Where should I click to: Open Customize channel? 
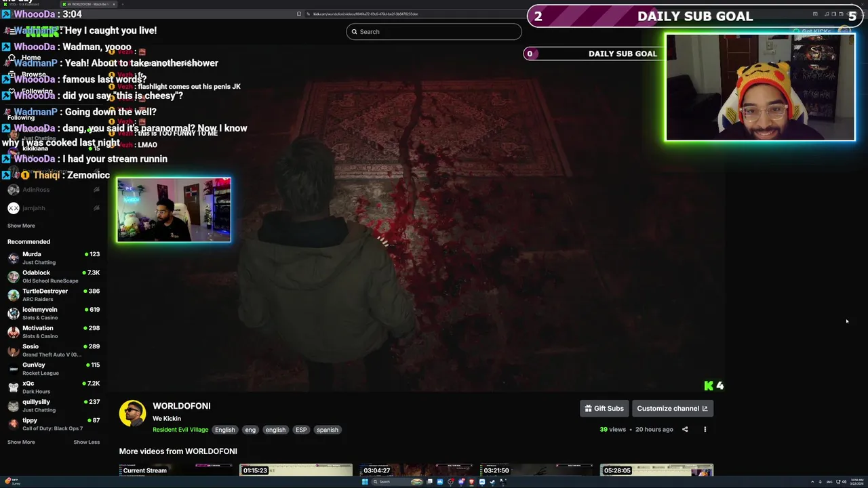pyautogui.click(x=672, y=408)
